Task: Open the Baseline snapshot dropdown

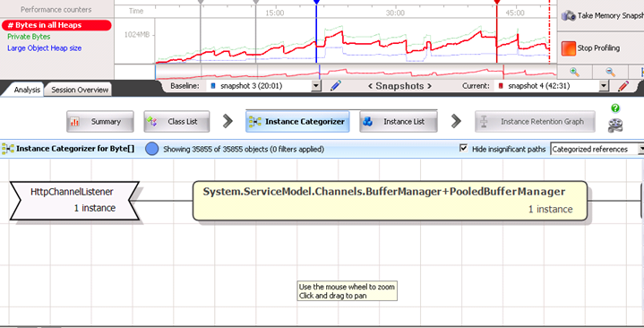Action: click(316, 86)
